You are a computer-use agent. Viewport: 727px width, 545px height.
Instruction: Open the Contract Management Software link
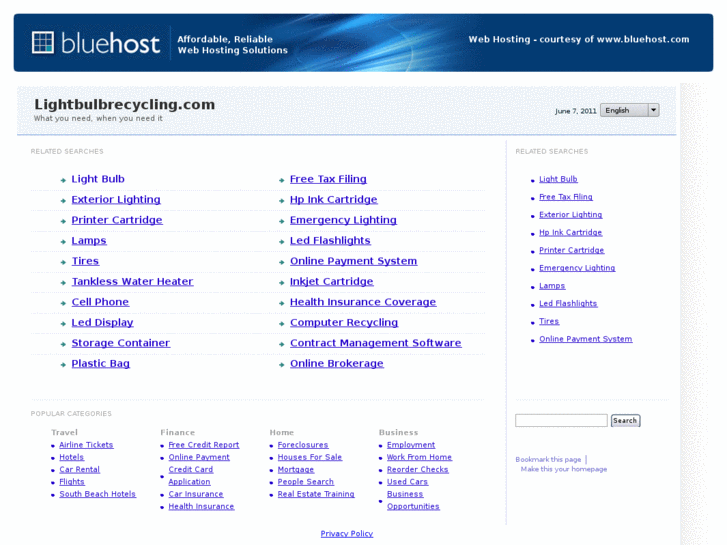coord(376,343)
